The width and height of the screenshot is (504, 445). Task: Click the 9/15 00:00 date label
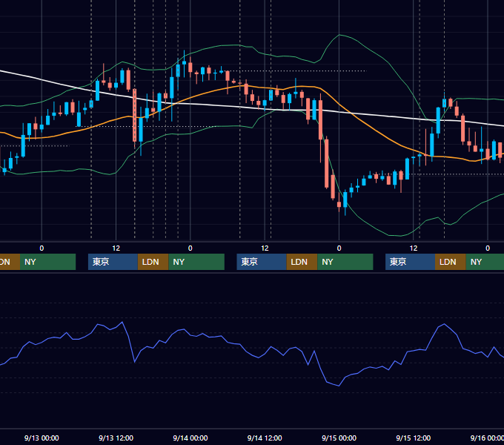pyautogui.click(x=339, y=438)
